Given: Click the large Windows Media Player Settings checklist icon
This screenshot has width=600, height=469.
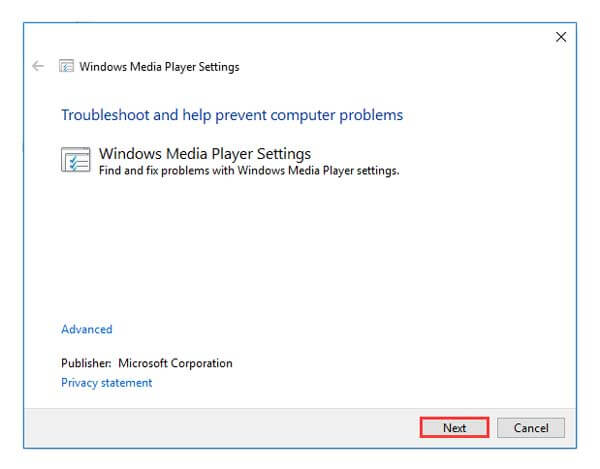Looking at the screenshot, I should (76, 160).
